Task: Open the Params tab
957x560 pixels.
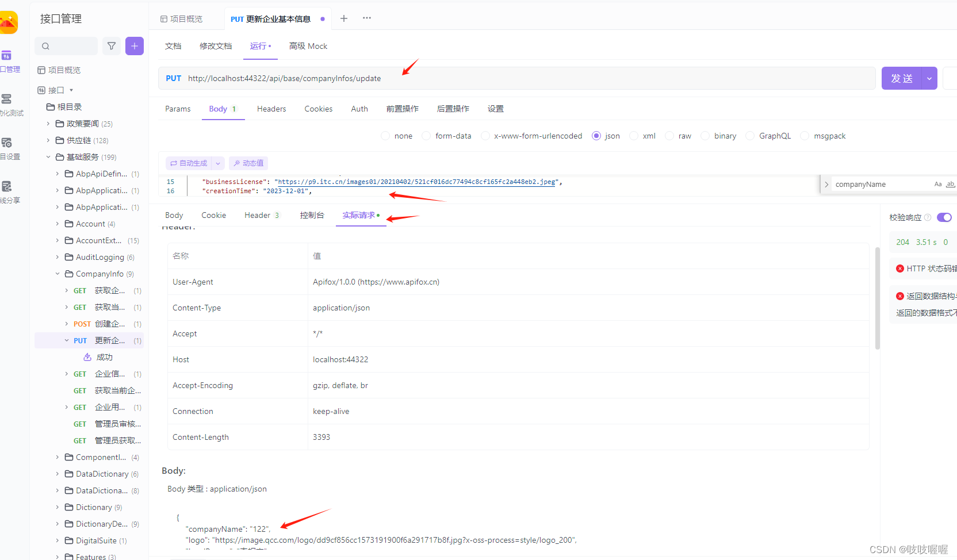Action: point(178,109)
